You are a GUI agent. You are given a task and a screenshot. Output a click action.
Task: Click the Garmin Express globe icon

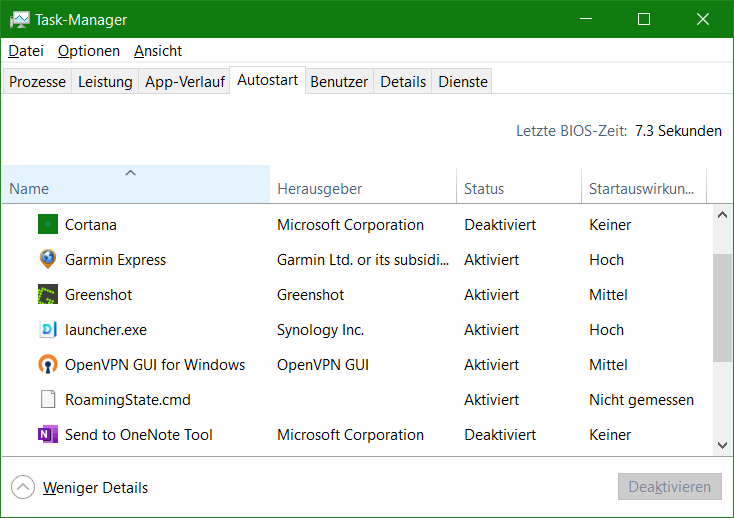click(x=48, y=259)
